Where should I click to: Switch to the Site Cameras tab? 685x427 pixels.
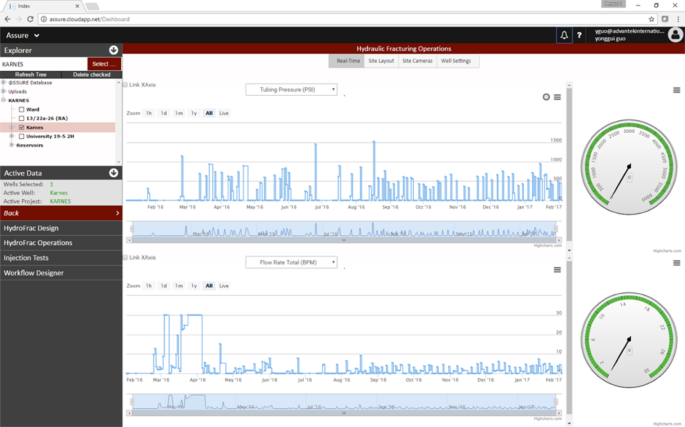(x=415, y=61)
